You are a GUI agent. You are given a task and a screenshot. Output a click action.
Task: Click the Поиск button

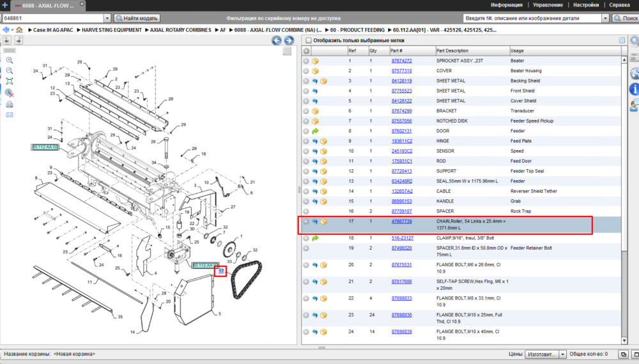pos(626,19)
